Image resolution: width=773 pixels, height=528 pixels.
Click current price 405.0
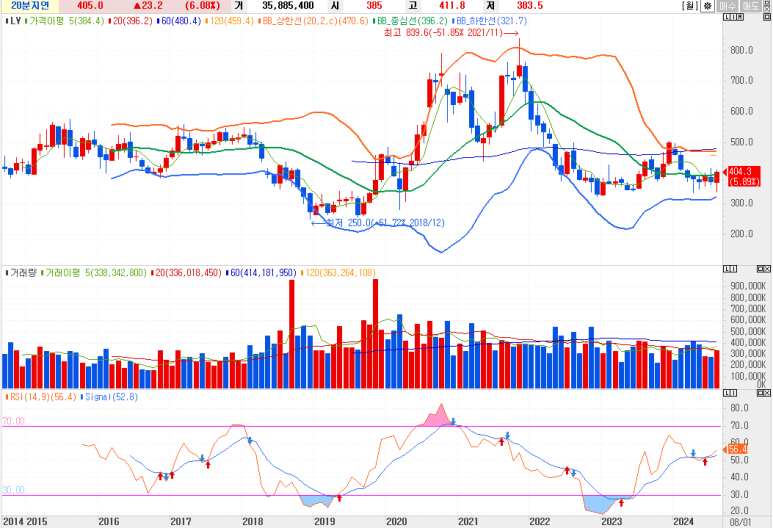(x=90, y=6)
